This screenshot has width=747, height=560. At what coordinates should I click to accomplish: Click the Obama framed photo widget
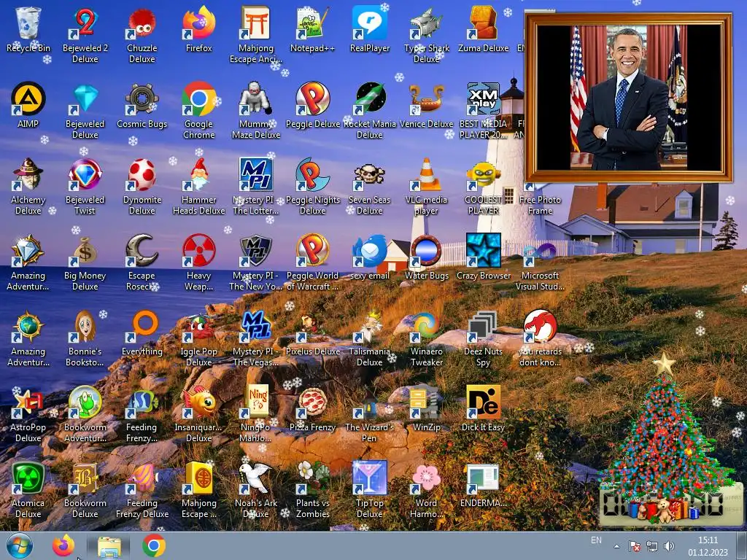click(628, 98)
